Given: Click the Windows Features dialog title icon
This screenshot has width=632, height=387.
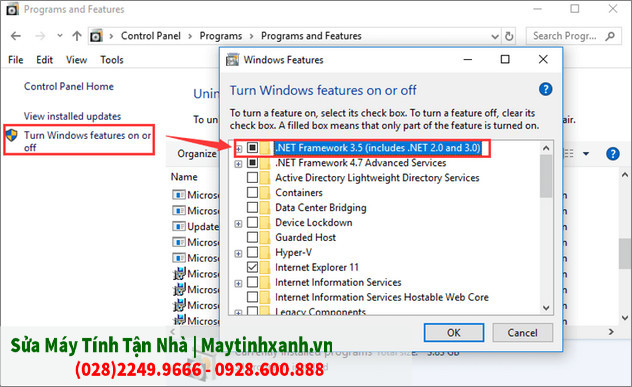Looking at the screenshot, I should tap(232, 60).
